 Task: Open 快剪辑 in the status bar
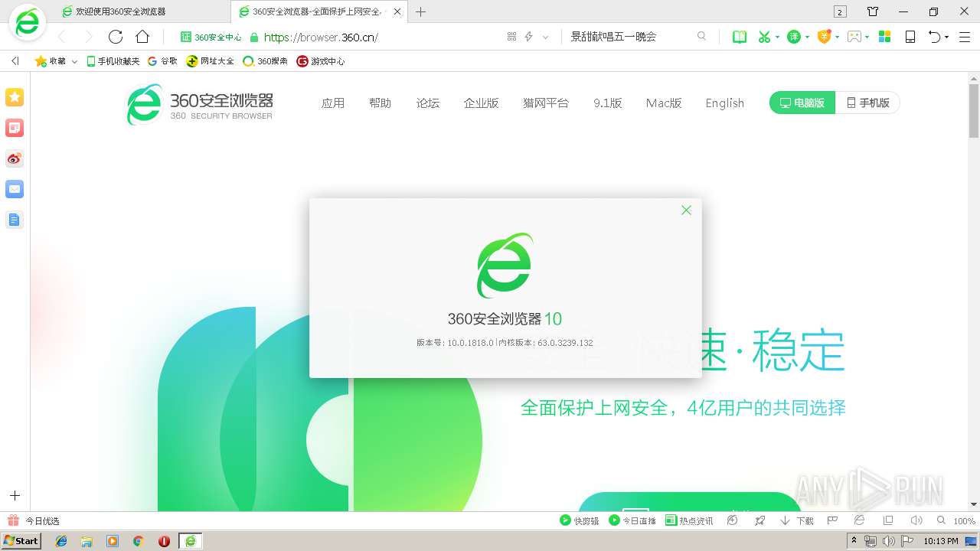point(580,520)
